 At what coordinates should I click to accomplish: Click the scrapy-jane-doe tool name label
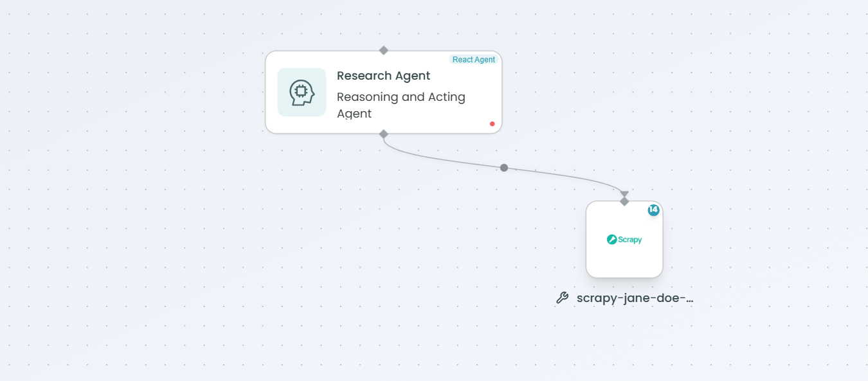(x=635, y=298)
